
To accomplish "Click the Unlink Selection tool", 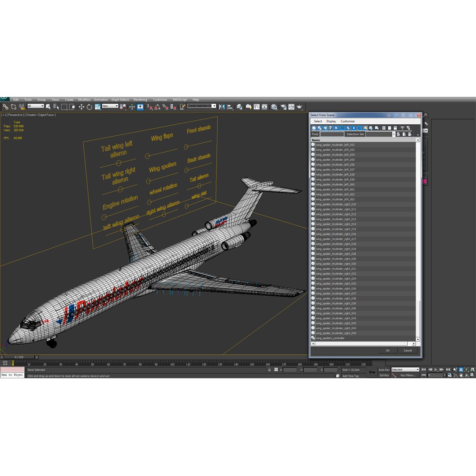I will pos(14,107).
